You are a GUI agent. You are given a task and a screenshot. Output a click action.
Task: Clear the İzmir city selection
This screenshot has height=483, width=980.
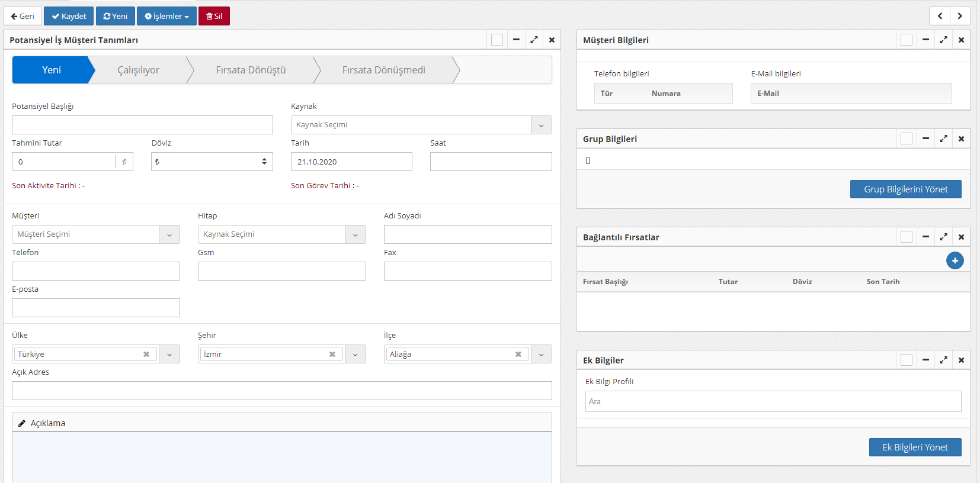click(332, 354)
